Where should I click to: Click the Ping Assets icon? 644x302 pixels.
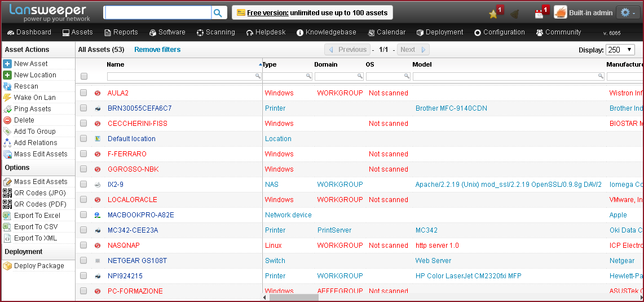coord(7,109)
